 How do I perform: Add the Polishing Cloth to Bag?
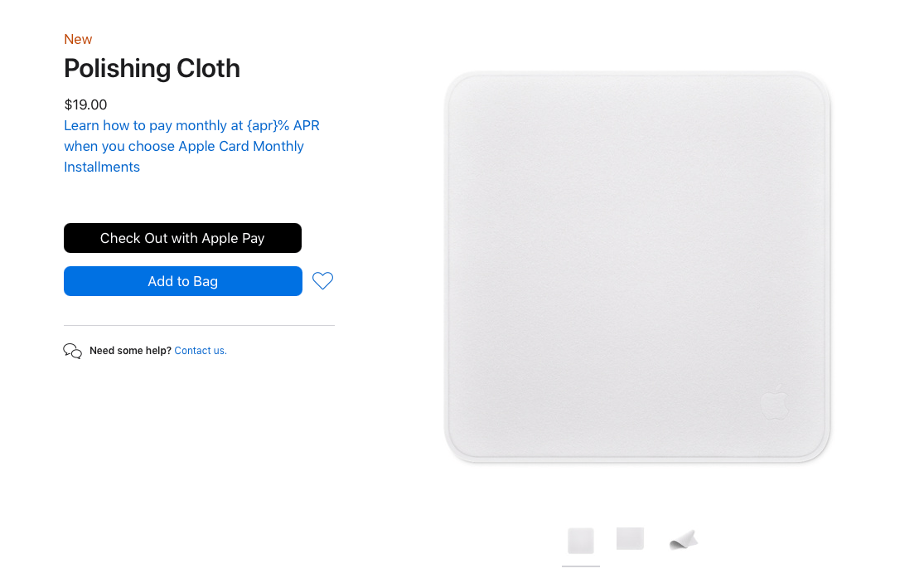click(x=182, y=281)
